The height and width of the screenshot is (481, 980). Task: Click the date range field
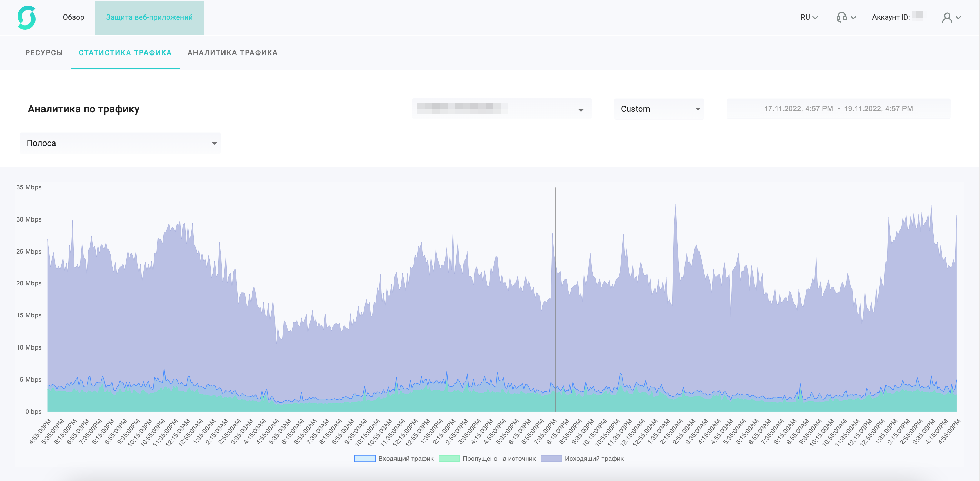[838, 109]
